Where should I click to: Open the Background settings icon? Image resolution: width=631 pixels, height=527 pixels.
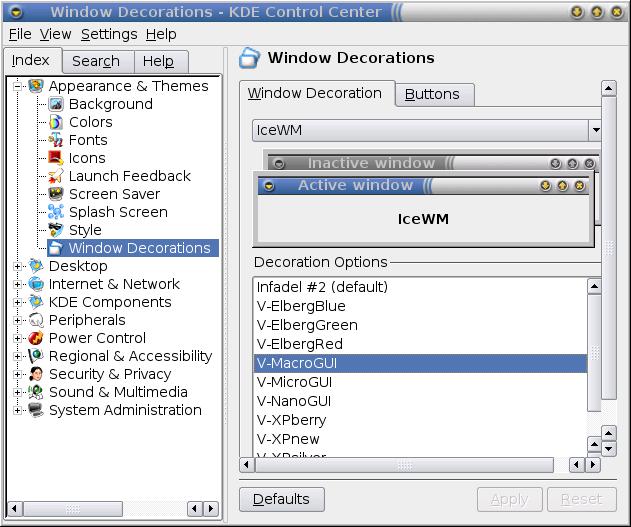pos(56,104)
